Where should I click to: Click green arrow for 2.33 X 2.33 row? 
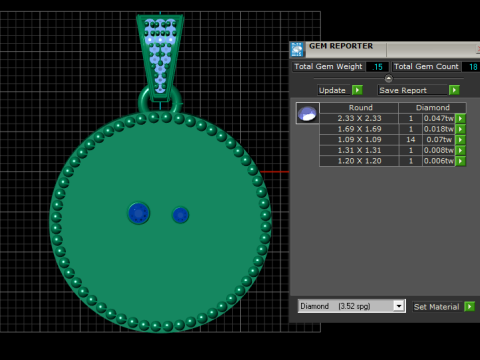click(x=460, y=118)
